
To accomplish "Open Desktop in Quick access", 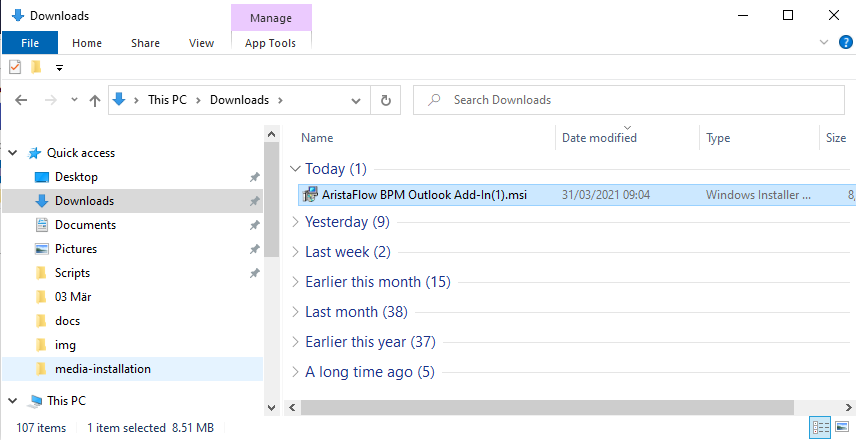I will pyautogui.click(x=76, y=177).
